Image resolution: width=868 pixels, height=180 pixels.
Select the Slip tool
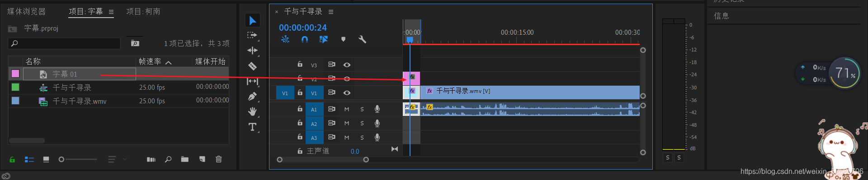252,81
